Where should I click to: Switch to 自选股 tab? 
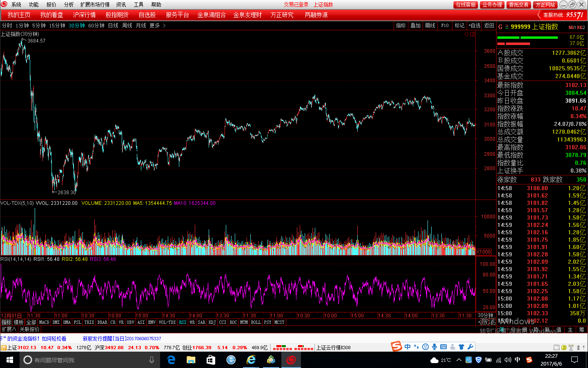tap(147, 15)
